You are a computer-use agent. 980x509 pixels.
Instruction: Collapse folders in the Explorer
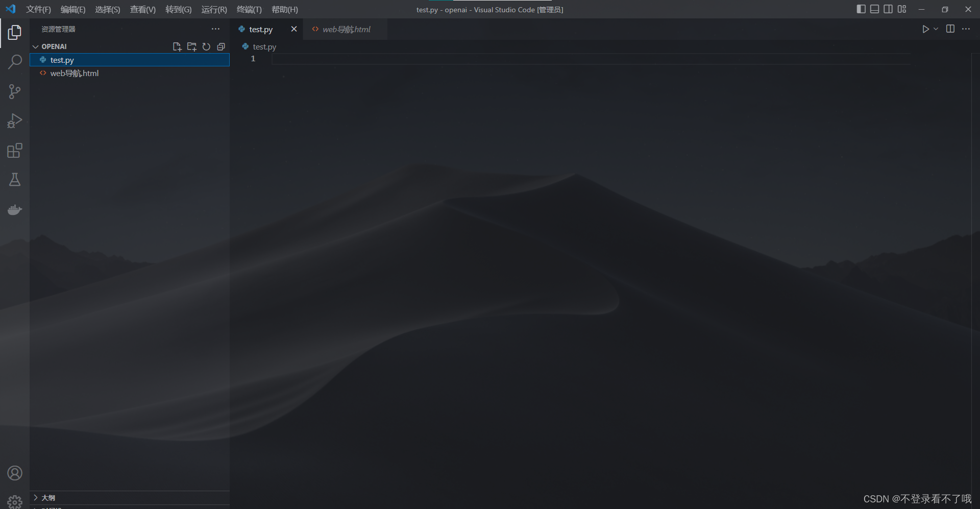click(x=221, y=46)
